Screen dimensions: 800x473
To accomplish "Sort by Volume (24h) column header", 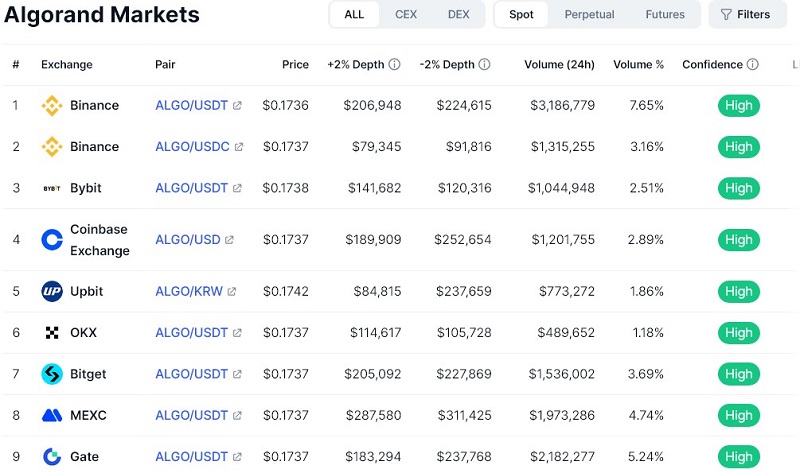I will pos(559,64).
